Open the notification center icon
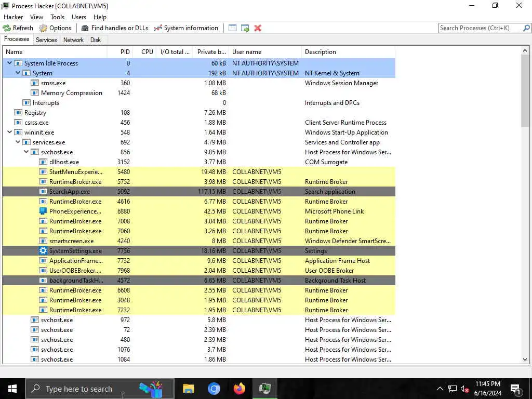 tap(515, 389)
